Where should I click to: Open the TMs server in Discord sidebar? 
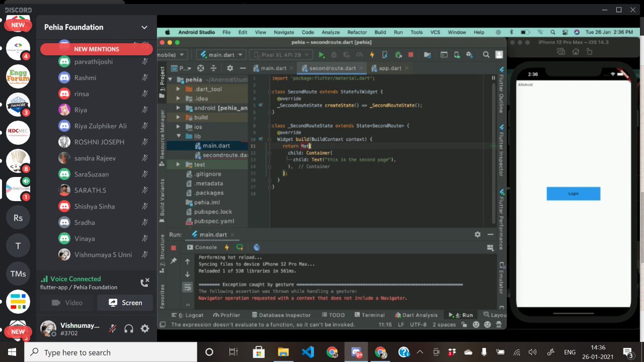point(18,274)
